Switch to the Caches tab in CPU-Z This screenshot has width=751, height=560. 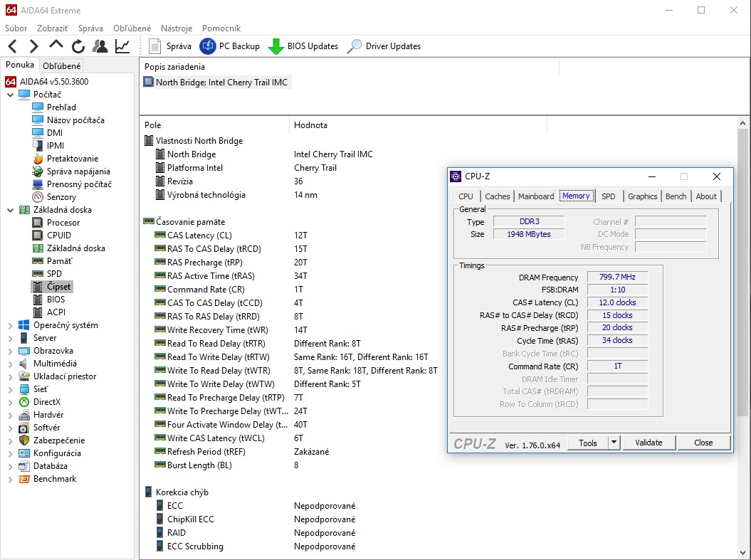497,196
